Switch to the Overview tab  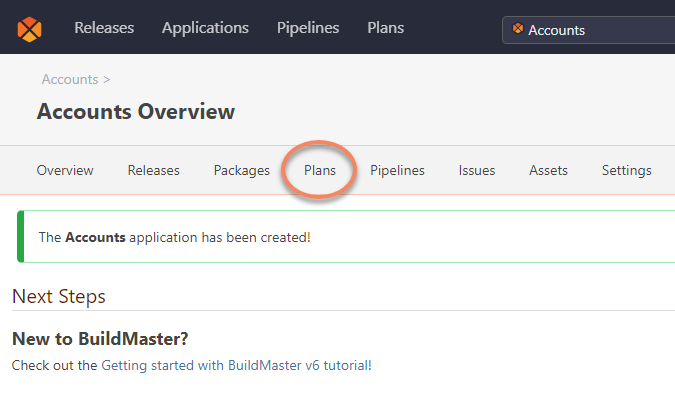click(x=65, y=171)
